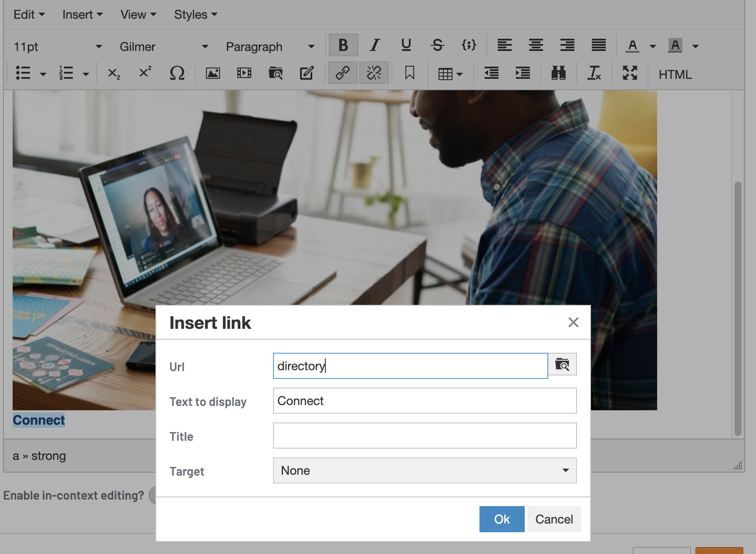The image size is (756, 554).
Task: Click the Anchor bookmark icon
Action: [409, 73]
